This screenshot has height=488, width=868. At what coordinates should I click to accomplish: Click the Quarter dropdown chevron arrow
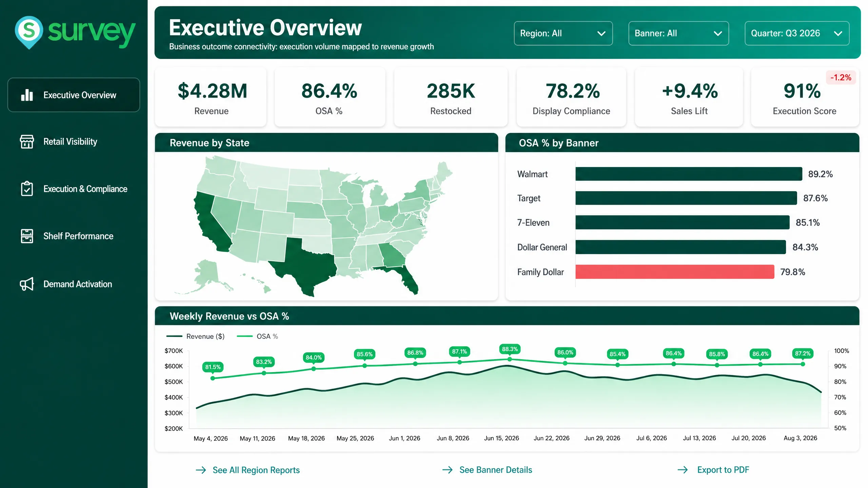[838, 34]
